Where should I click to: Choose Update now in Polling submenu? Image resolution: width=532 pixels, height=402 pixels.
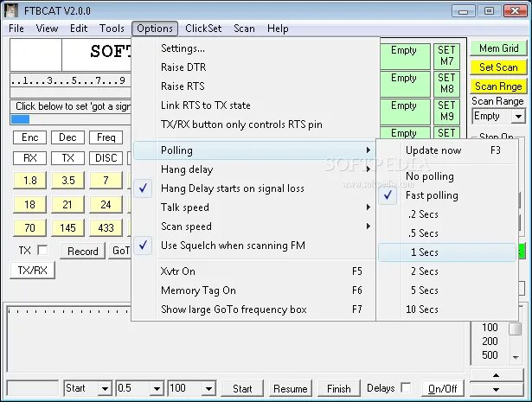(x=447, y=150)
